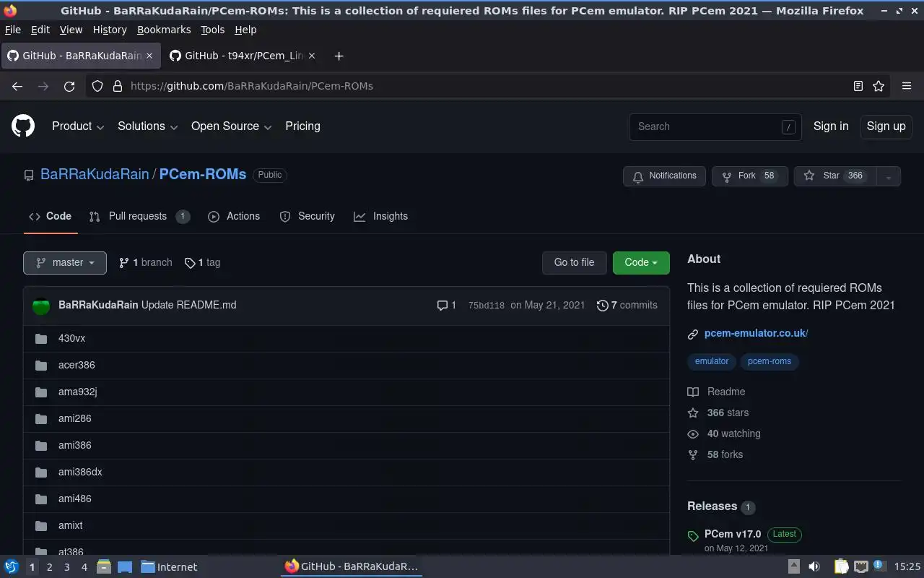Expand the Product navigation dropdown
924x578 pixels.
pos(78,126)
